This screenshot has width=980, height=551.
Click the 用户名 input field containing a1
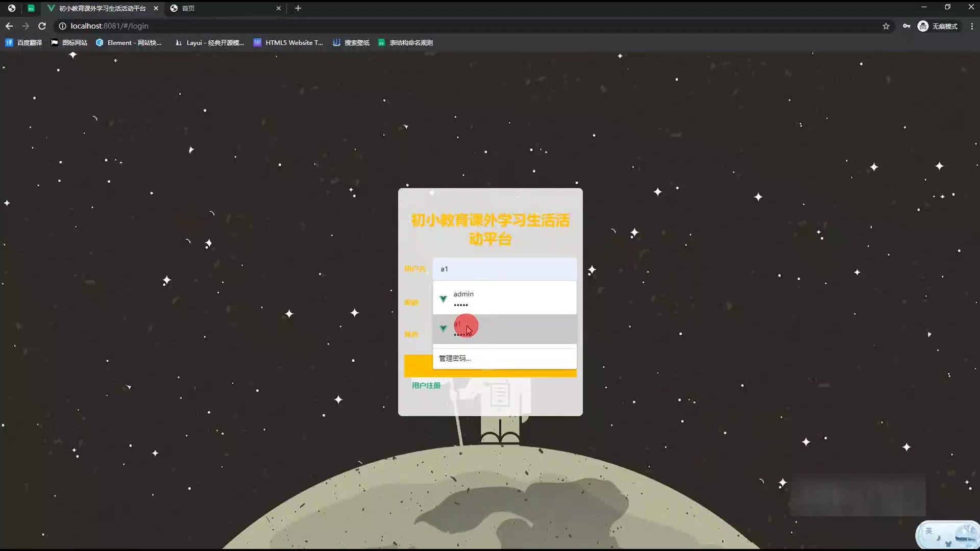click(x=505, y=269)
